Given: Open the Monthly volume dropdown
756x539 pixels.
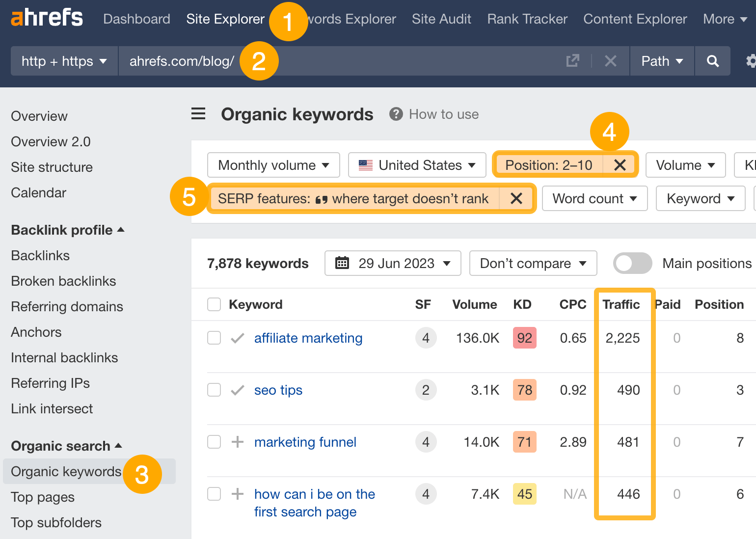Looking at the screenshot, I should 273,165.
